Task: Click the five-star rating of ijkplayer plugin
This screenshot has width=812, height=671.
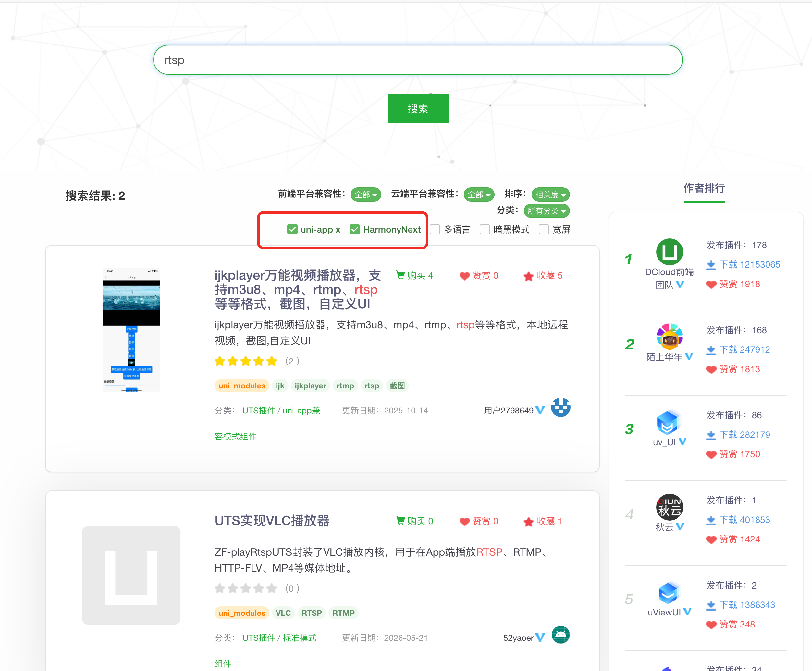Action: (246, 361)
